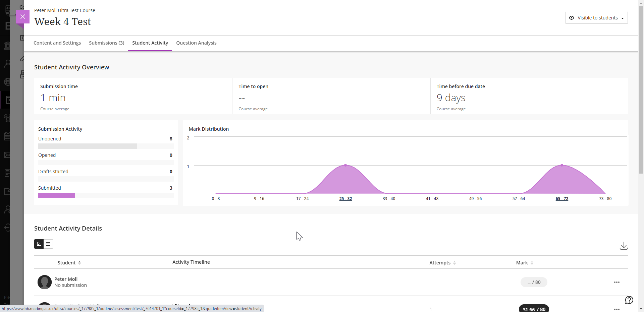Open options for the 31.66 mark row
The image size is (644, 312).
pos(616,309)
